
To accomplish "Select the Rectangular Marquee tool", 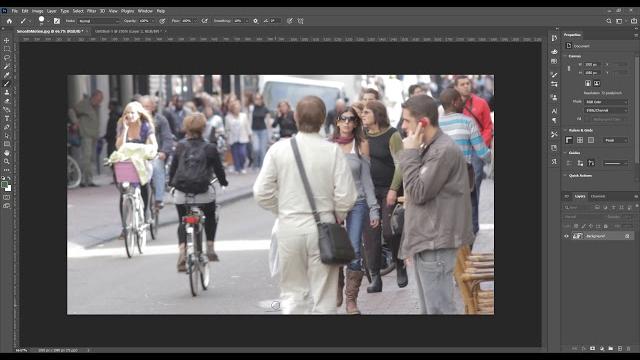I will pyautogui.click(x=7, y=49).
